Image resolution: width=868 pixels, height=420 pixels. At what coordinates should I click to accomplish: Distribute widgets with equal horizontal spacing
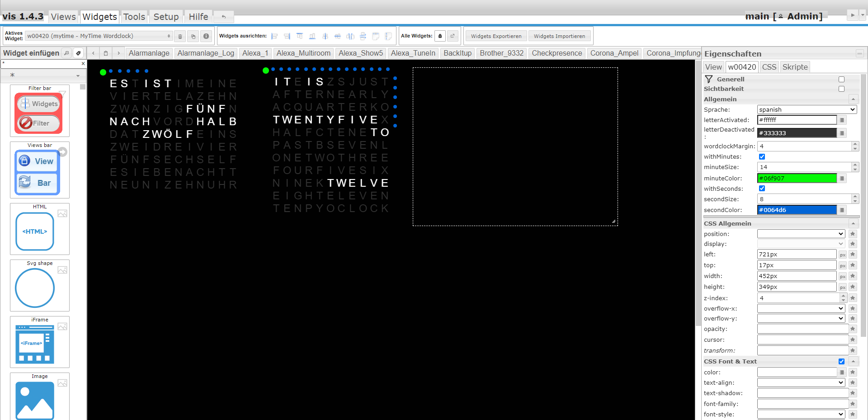350,36
